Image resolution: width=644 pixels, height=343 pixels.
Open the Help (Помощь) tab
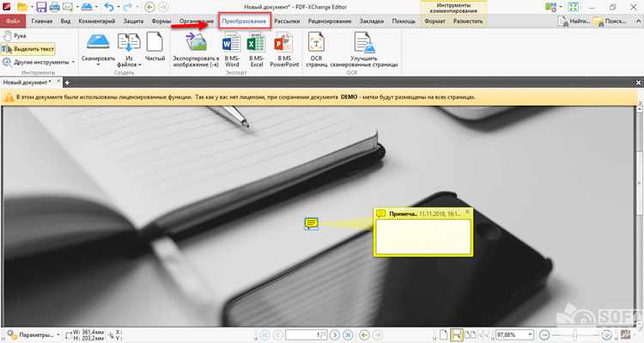404,21
